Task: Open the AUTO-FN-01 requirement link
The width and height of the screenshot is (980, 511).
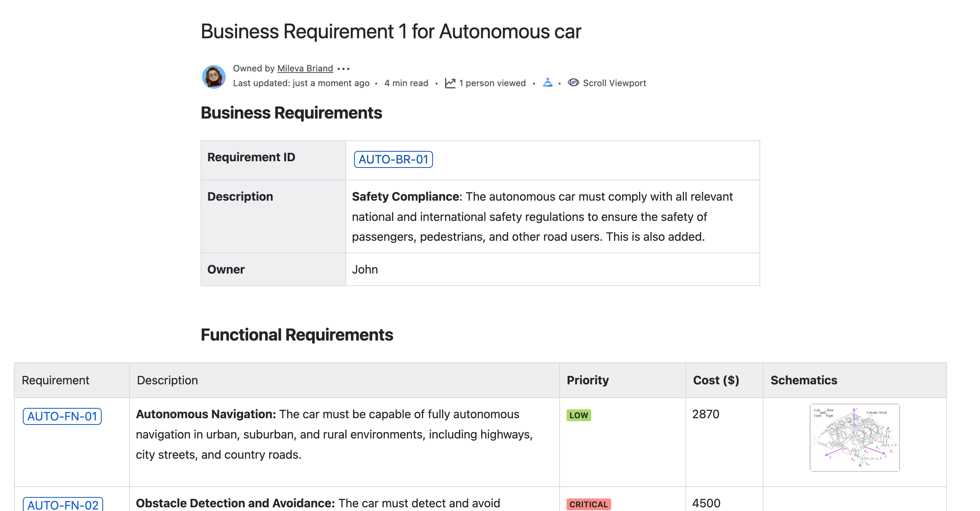Action: point(62,416)
